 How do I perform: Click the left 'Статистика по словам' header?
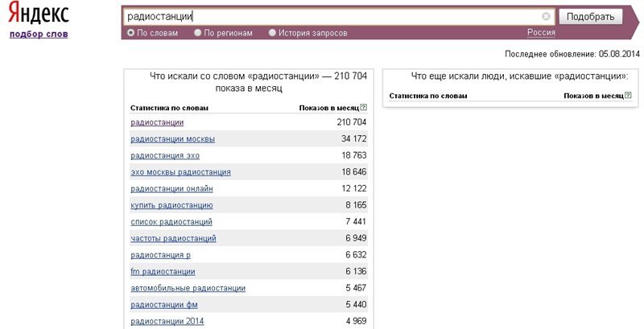169,108
